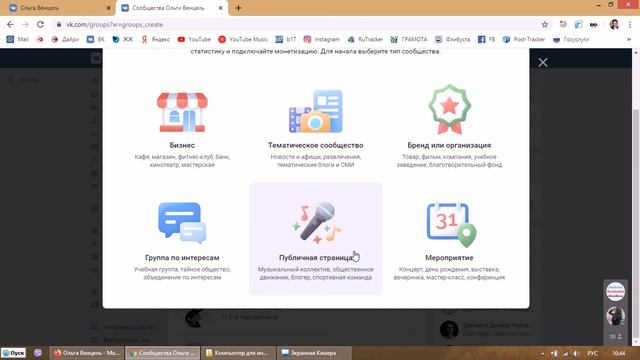Reload the current page
The height and width of the screenshot is (360, 640).
click(40, 24)
